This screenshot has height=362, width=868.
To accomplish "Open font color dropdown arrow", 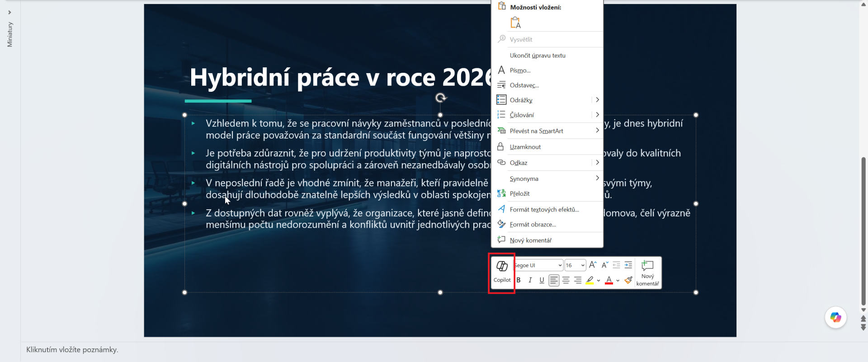I will tap(618, 281).
